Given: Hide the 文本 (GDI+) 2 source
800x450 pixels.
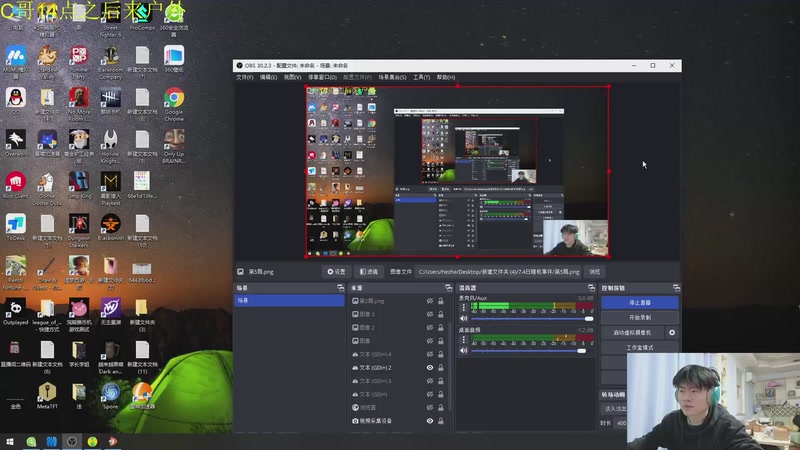Looking at the screenshot, I should coord(430,367).
